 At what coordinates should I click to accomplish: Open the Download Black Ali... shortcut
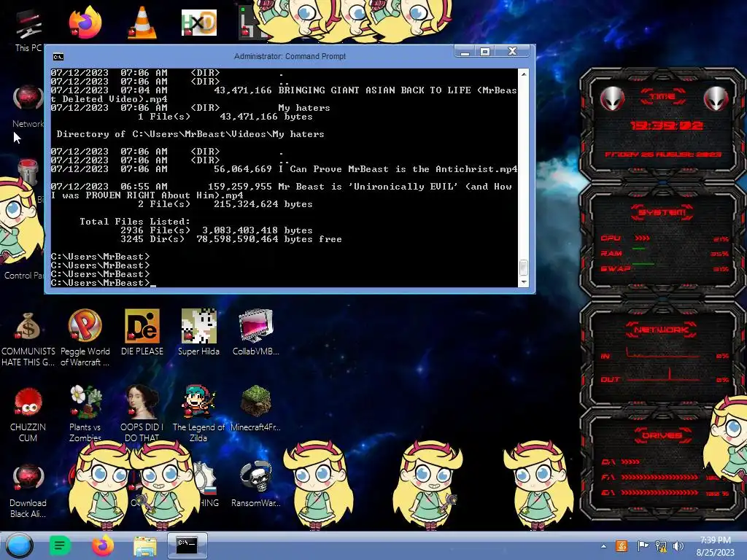[28, 491]
